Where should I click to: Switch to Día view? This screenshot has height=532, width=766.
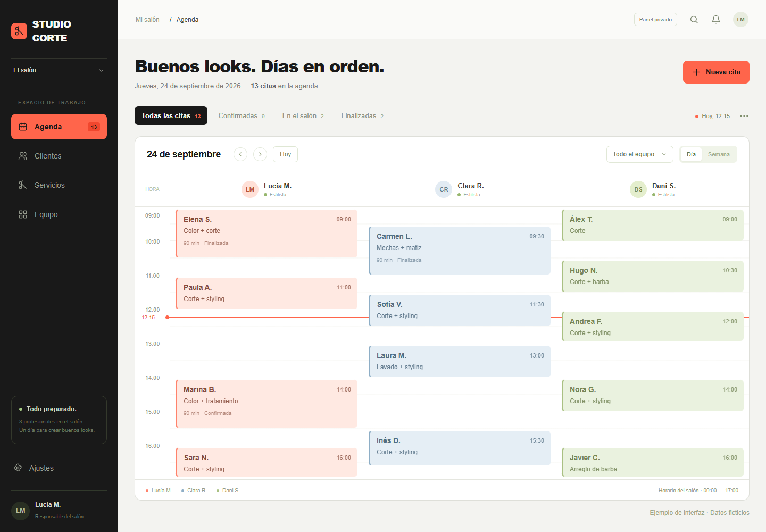[x=691, y=154]
